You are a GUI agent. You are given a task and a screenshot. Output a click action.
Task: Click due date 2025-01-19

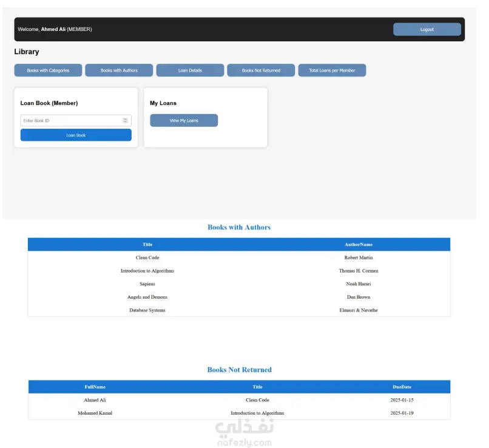(x=402, y=413)
